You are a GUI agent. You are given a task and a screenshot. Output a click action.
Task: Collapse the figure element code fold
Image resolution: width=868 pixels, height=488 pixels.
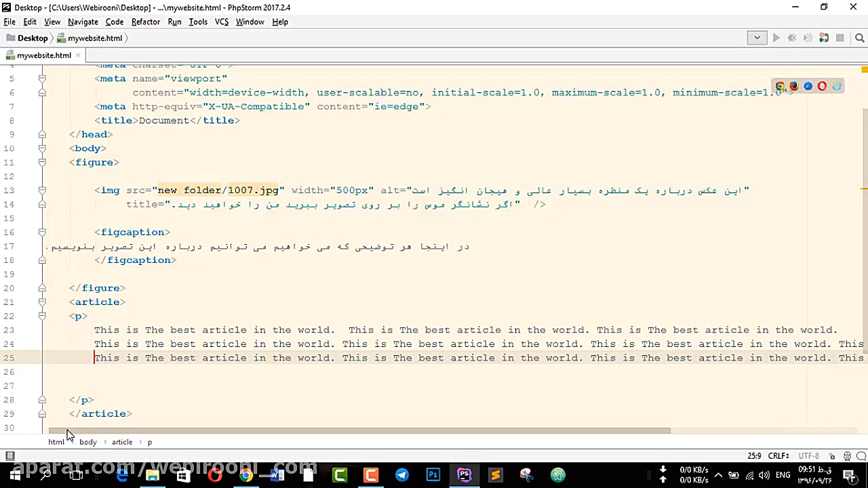coord(42,162)
